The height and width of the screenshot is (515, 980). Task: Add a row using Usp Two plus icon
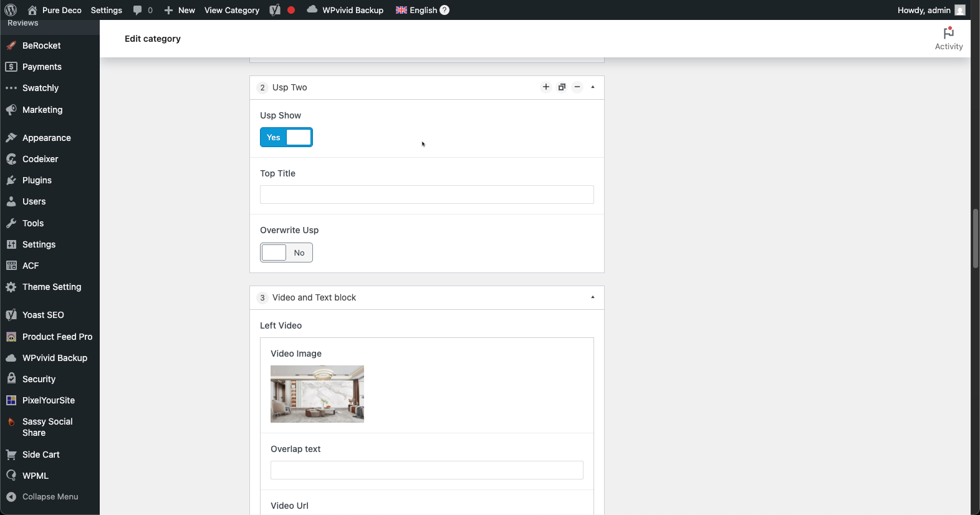(546, 87)
